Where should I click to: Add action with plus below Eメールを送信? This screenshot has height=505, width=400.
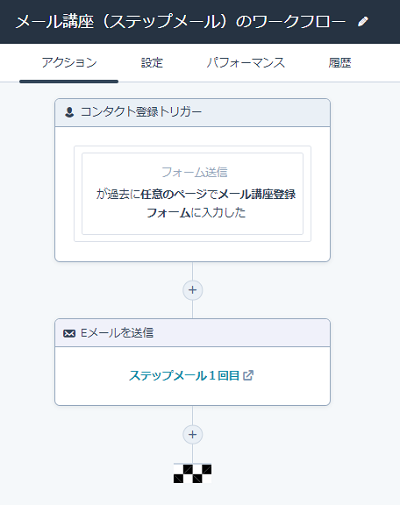pyautogui.click(x=192, y=435)
